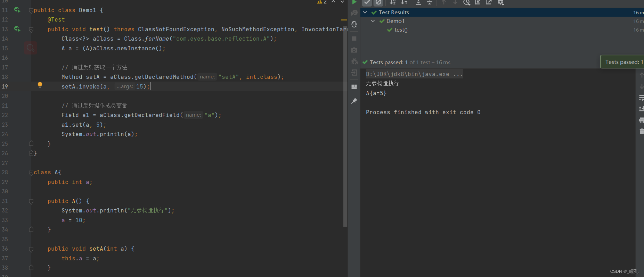The width and height of the screenshot is (644, 277).
Task: Click line number 19 in gutter
Action: tap(5, 86)
